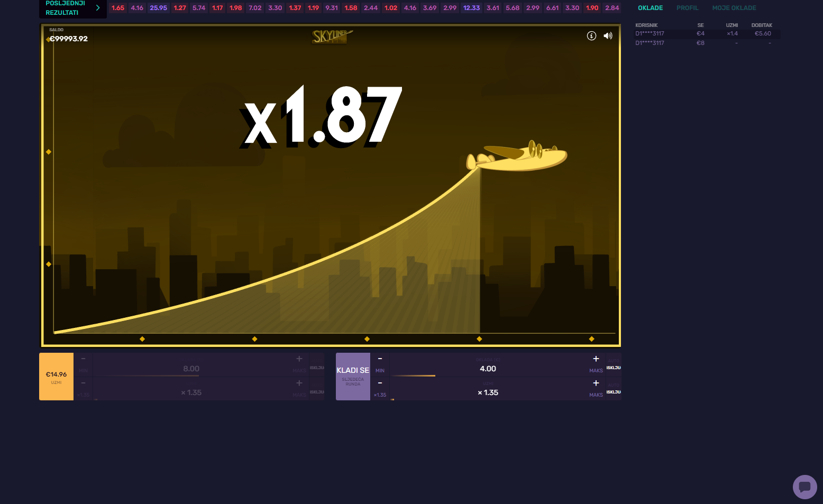Mute the game sound via speaker icon
Viewport: 823px width, 504px height.
(608, 36)
